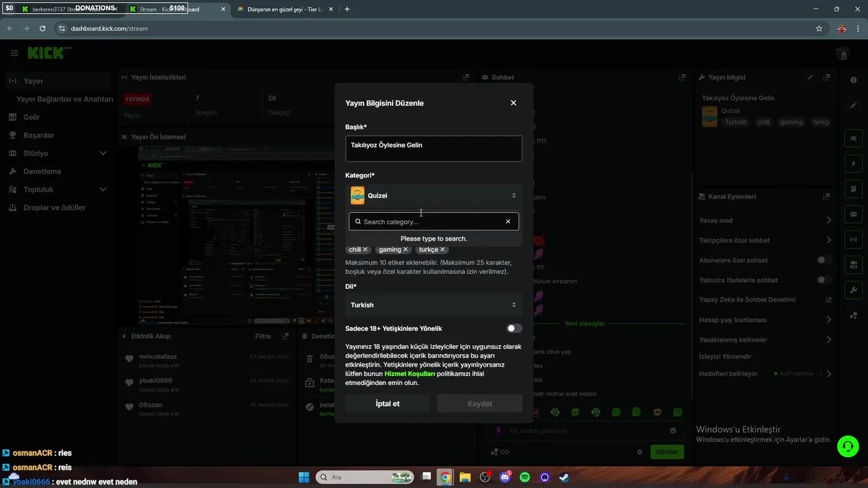The image size is (868, 488).
Task: Toggle Sadece 18+ Yetişkinlere Yönelik switch
Action: point(515,328)
